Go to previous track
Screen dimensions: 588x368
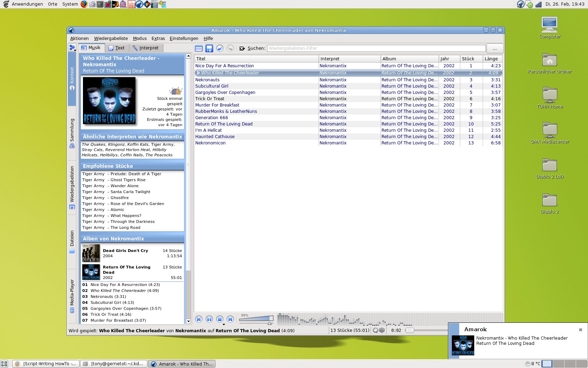coord(199,319)
